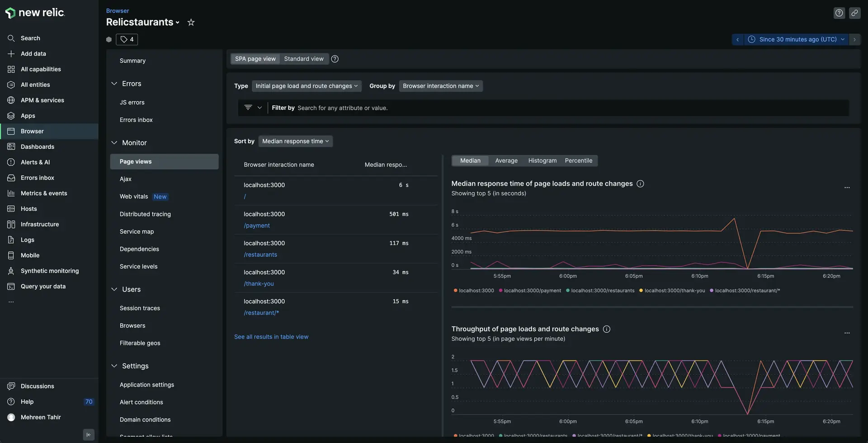Toggle localhost:3000 series in response time legend

(474, 291)
